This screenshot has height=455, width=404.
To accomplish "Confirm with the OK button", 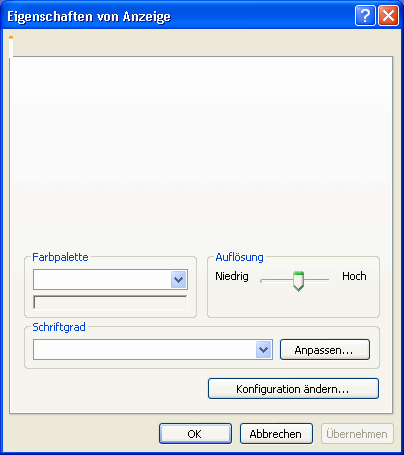I will coord(195,434).
